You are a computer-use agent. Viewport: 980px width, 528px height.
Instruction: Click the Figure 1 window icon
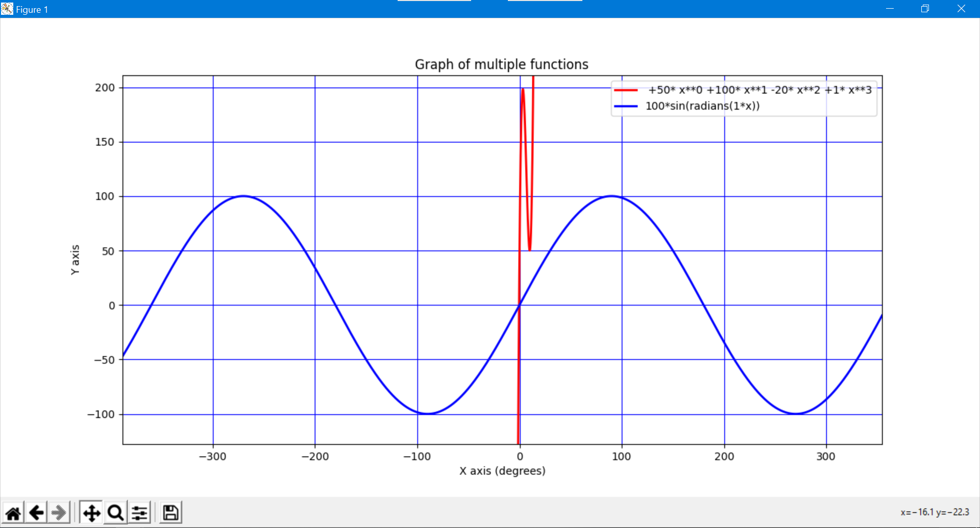pyautogui.click(x=7, y=9)
